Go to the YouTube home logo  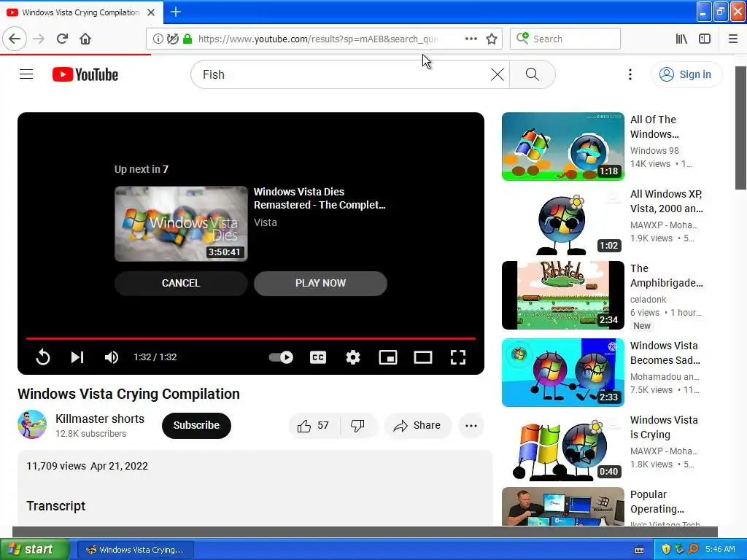point(85,74)
